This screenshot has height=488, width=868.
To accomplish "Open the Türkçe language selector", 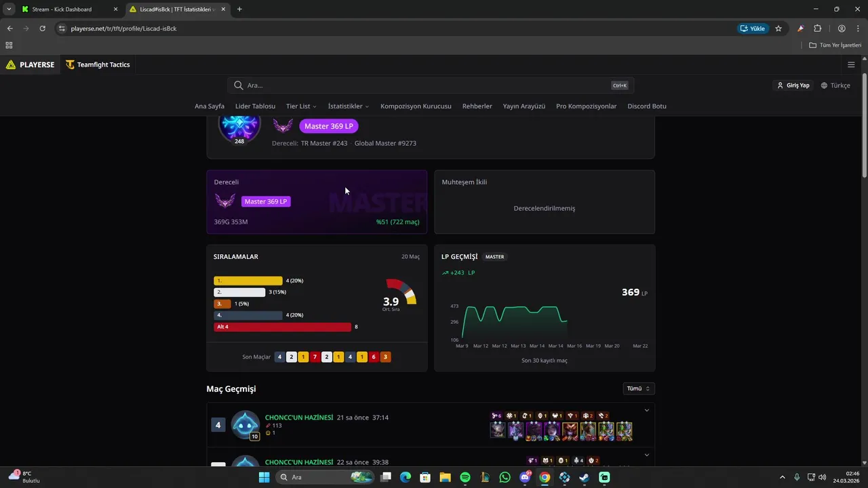I will 835,85.
